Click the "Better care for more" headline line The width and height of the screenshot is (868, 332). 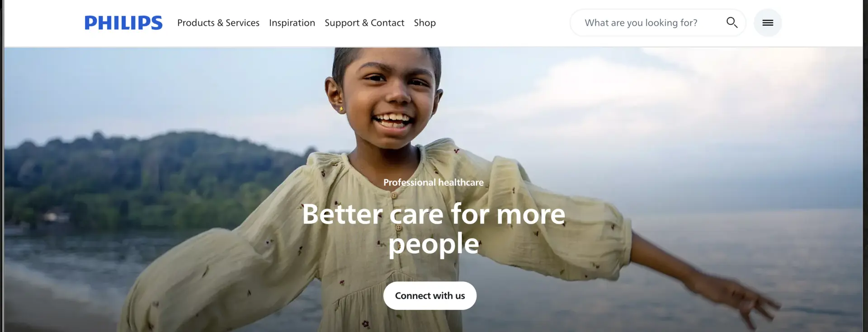434,214
